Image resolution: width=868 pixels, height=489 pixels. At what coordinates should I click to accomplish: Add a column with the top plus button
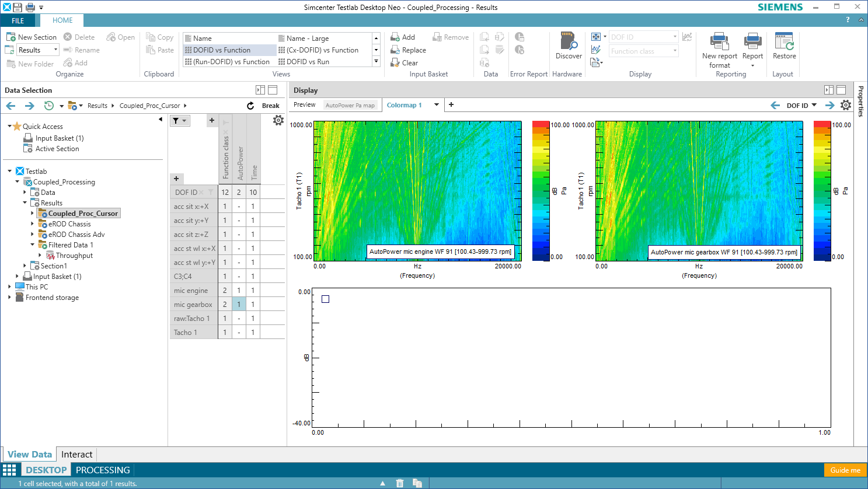point(212,120)
